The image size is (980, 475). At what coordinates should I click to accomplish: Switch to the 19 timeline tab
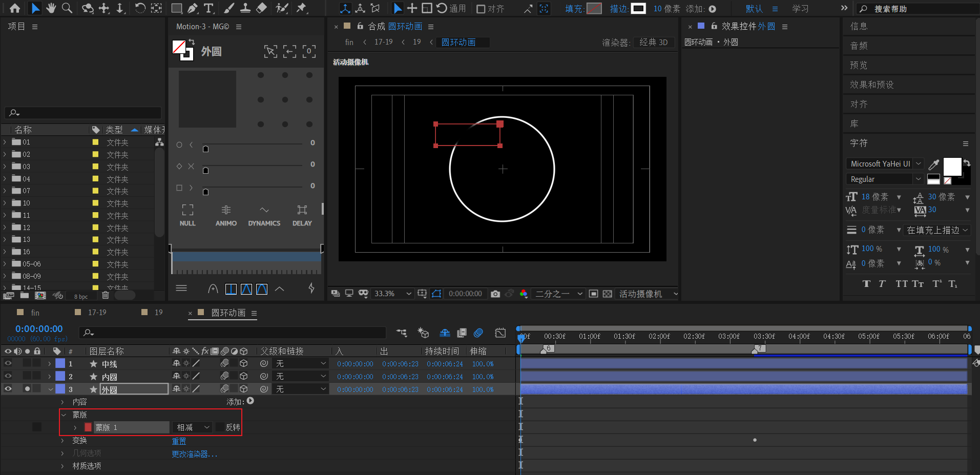[x=158, y=313]
